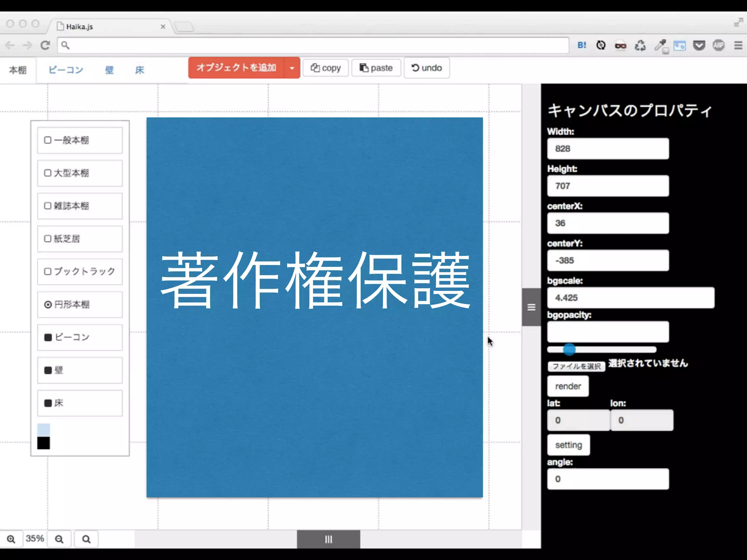
Task: Click the bgopacity input field
Action: tap(608, 332)
